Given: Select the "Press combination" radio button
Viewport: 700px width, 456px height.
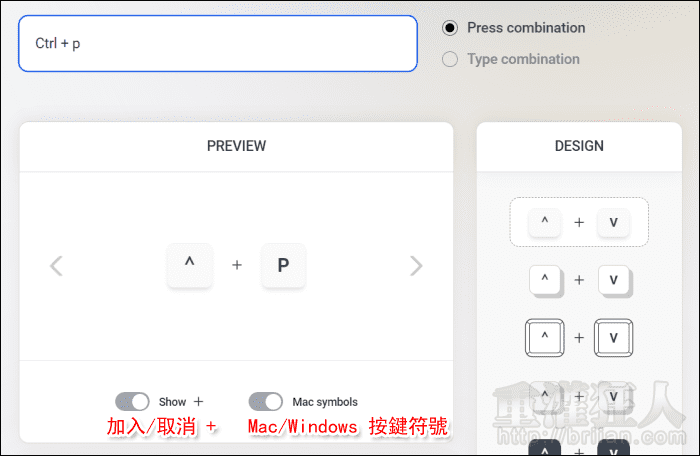Looking at the screenshot, I should (450, 28).
